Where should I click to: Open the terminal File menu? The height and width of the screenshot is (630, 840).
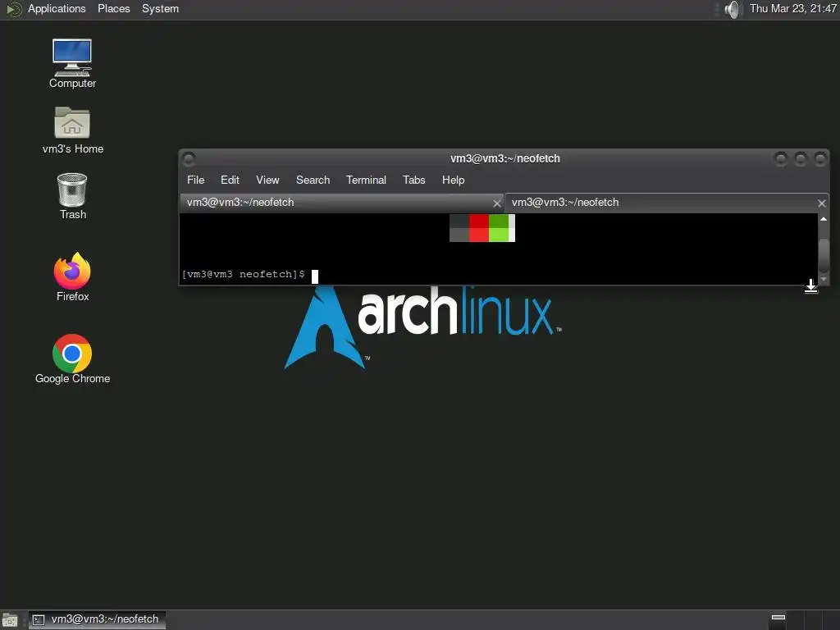[195, 180]
